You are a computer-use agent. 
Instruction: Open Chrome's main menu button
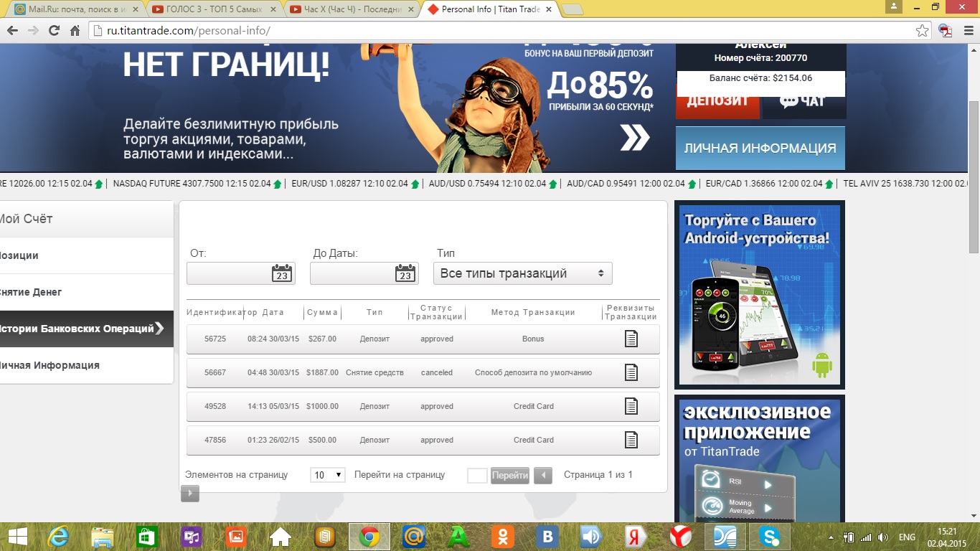[x=966, y=31]
